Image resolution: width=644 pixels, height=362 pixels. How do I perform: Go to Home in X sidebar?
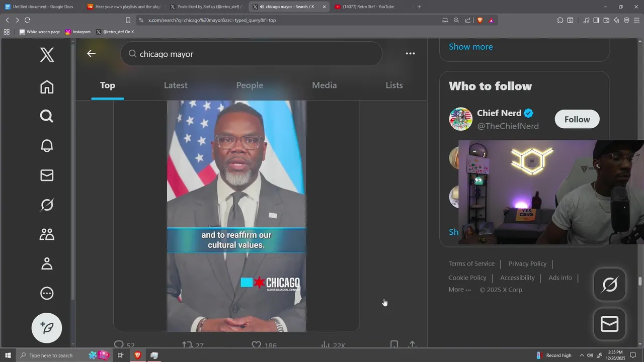pos(47,87)
